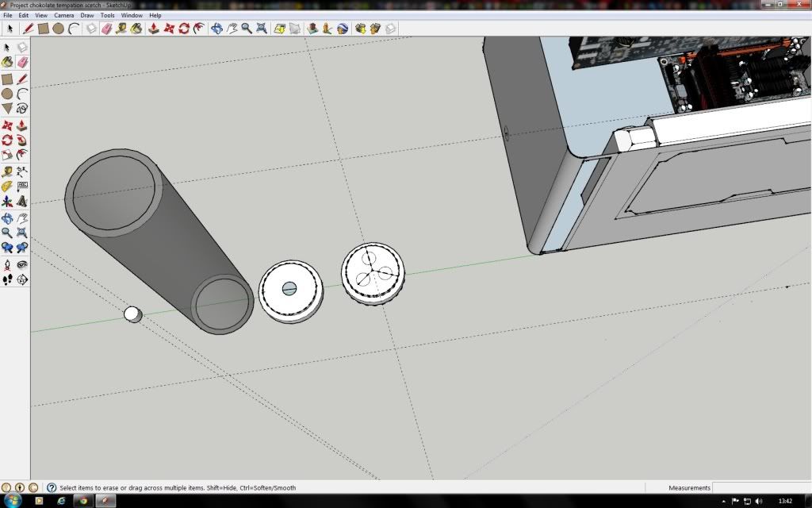Switch to Chrome on the taskbar
The image size is (812, 508).
click(83, 501)
